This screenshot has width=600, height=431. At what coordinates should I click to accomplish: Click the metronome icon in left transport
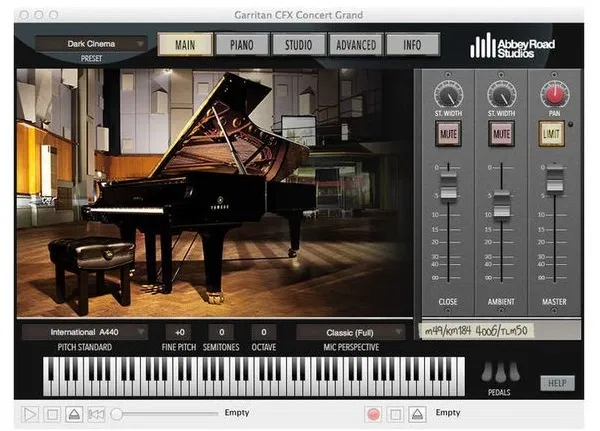[96, 413]
